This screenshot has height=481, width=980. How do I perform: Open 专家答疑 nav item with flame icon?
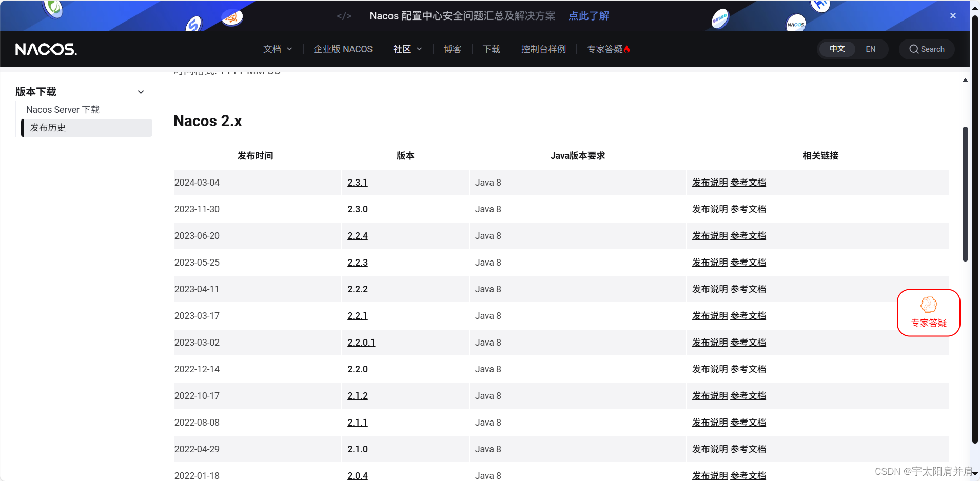point(608,49)
